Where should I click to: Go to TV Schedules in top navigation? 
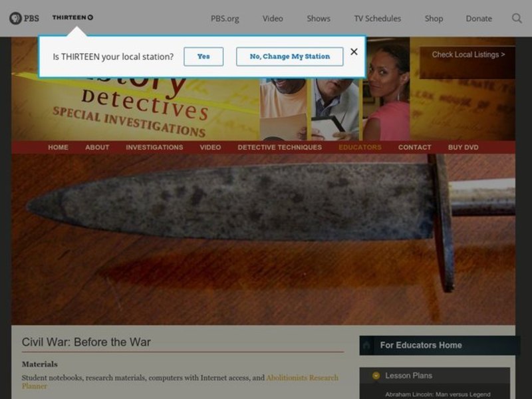pos(377,19)
